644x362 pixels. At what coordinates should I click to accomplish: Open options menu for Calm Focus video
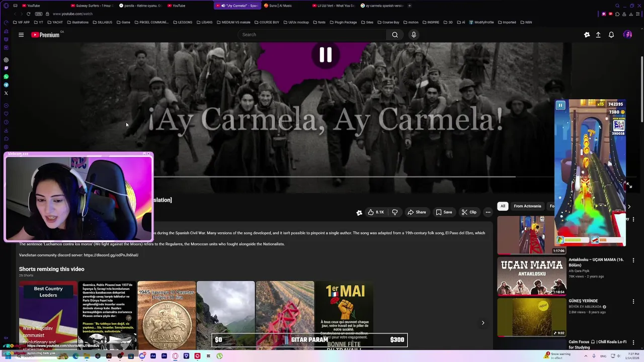click(x=633, y=342)
